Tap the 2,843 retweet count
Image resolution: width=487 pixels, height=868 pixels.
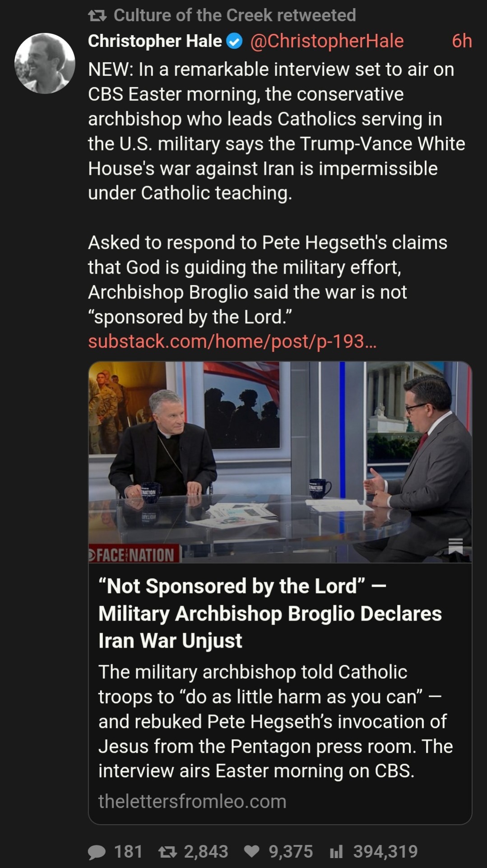[x=206, y=852]
